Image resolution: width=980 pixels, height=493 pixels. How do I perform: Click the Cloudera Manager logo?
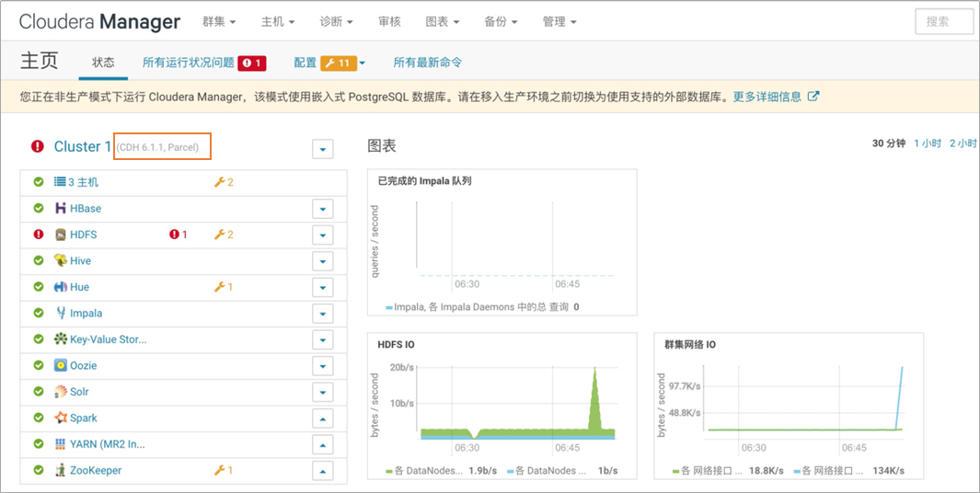click(99, 22)
